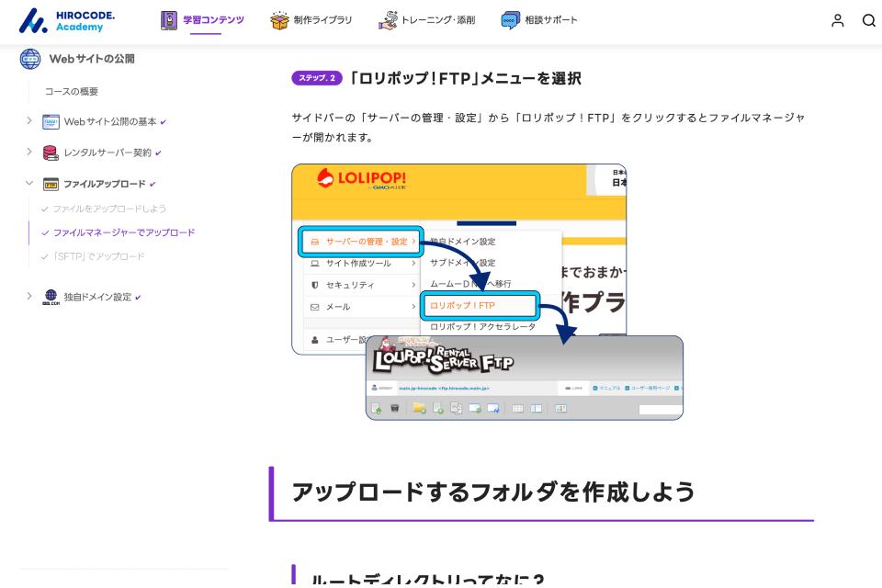Open the user account icon
The height and width of the screenshot is (588, 882).
(837, 20)
